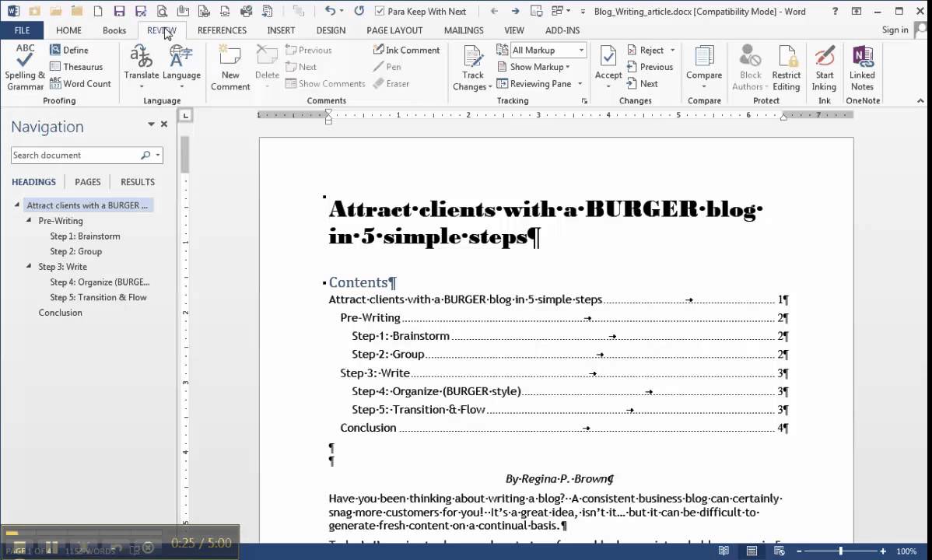This screenshot has width=932, height=560.
Task: Collapse the Pre-Writing heading in Navigation
Action: 29,220
